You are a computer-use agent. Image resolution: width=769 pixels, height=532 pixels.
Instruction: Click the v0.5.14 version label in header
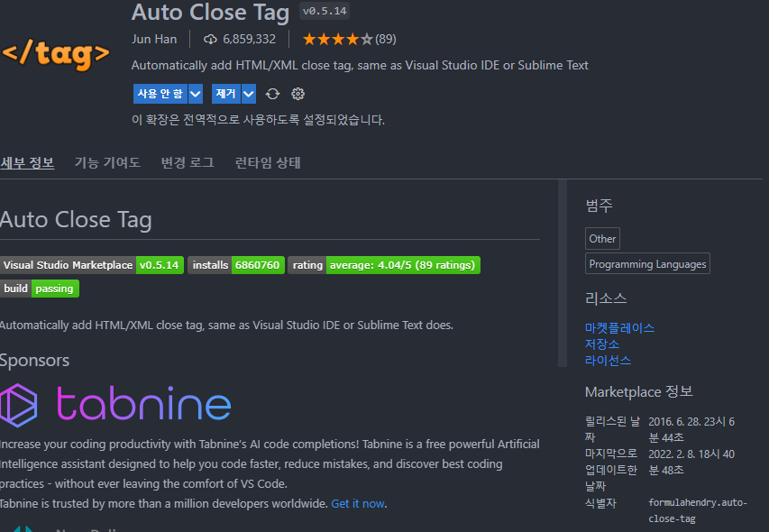pyautogui.click(x=325, y=11)
